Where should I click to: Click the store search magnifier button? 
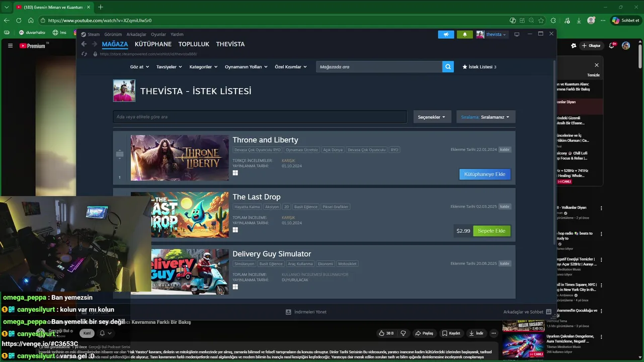coord(448,66)
